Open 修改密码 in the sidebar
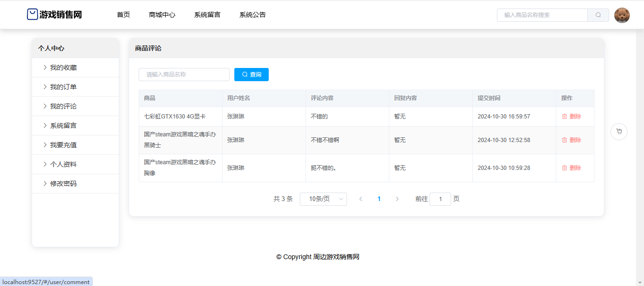Viewport: 644px width, 286px height. click(63, 184)
